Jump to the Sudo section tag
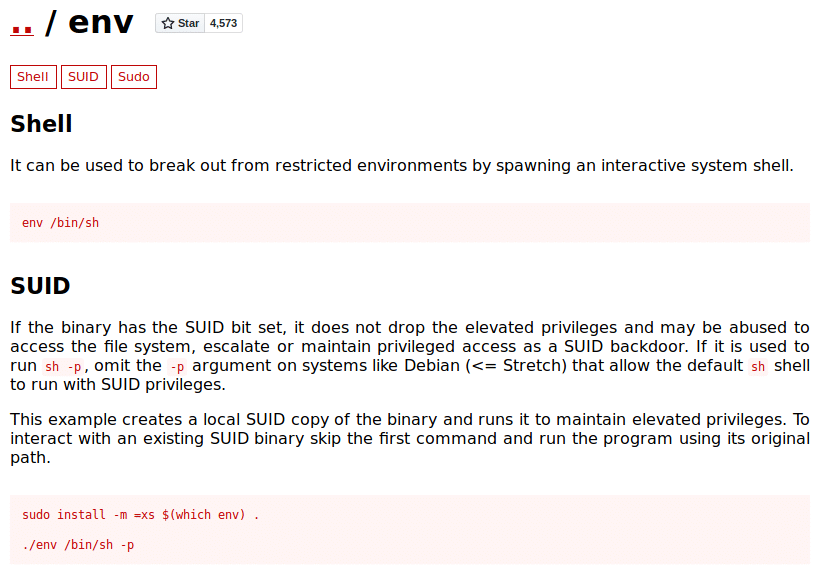Screen dimensions: 824x566 [134, 77]
